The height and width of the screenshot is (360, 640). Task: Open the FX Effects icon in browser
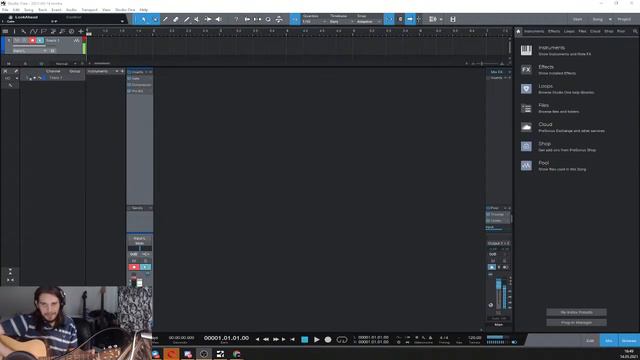click(526, 69)
